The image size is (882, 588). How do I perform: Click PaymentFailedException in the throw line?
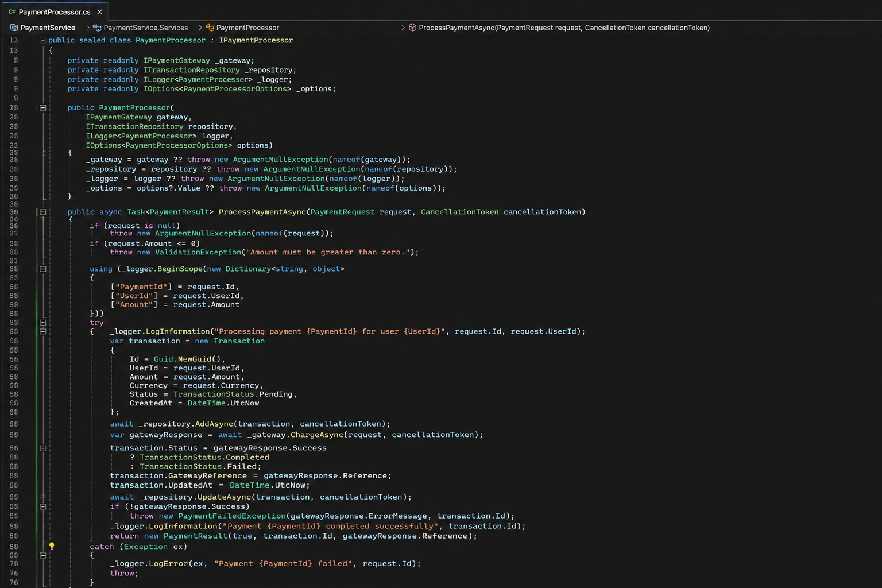point(232,516)
